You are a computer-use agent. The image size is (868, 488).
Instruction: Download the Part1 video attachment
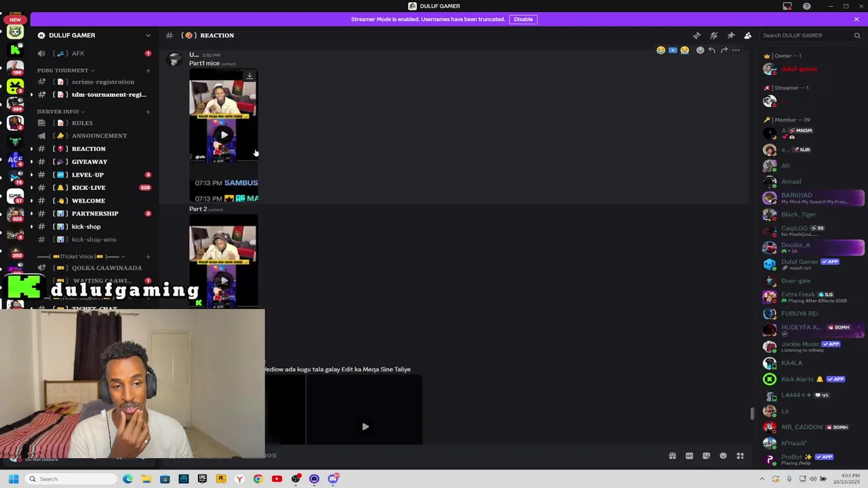pos(250,76)
